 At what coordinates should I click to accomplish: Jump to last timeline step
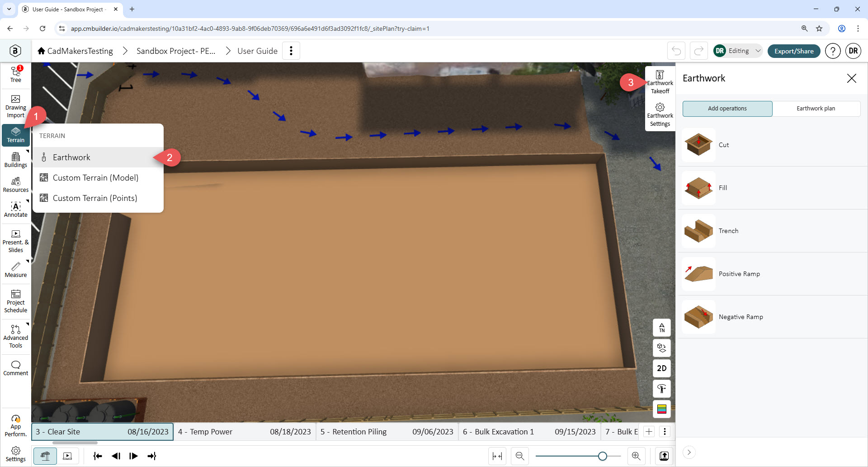coord(152,456)
